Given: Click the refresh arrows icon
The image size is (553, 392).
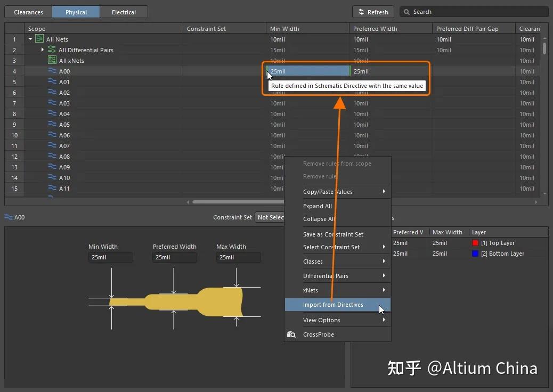Looking at the screenshot, I should (361, 12).
